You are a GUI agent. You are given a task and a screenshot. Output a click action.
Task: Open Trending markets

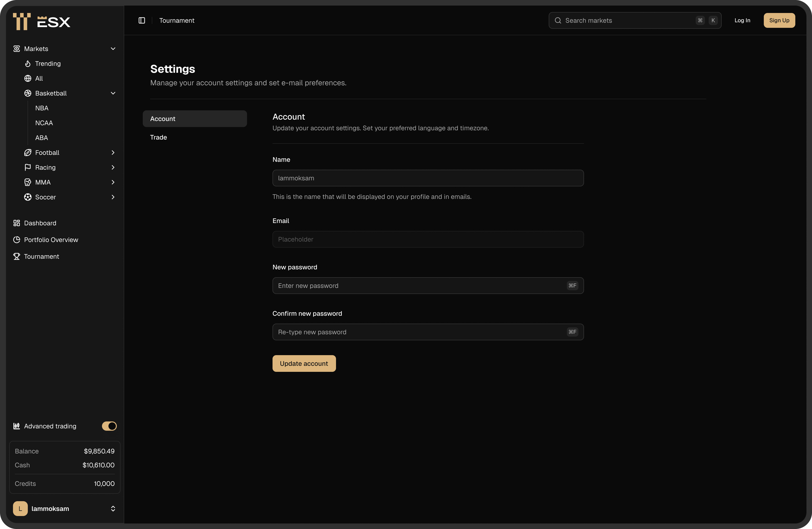(x=48, y=64)
